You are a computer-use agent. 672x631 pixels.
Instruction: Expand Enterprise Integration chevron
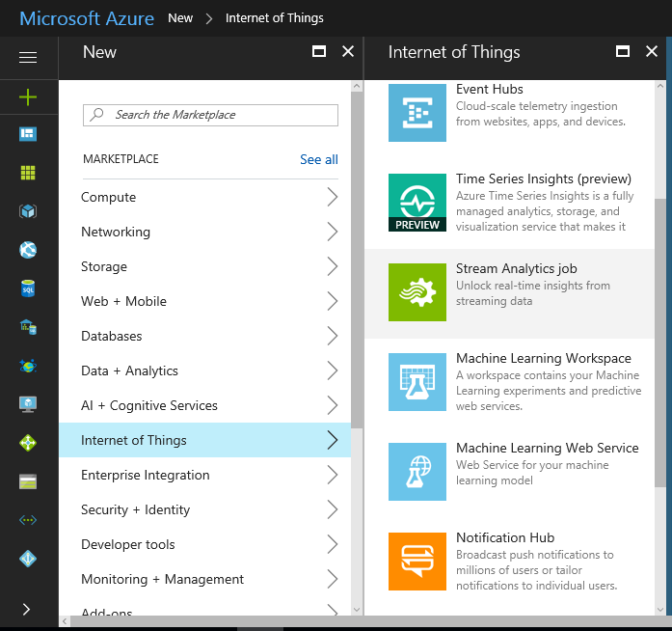coord(333,475)
